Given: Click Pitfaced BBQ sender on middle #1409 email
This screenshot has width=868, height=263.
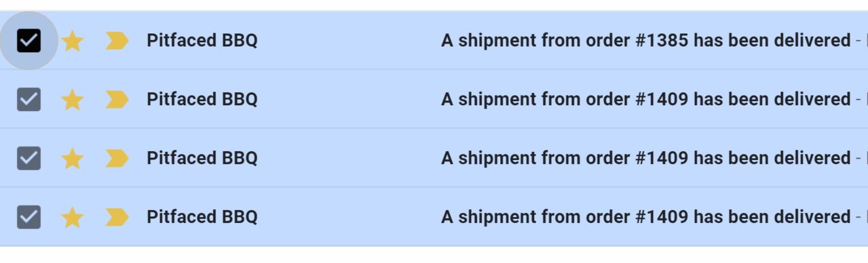Looking at the screenshot, I should (202, 158).
